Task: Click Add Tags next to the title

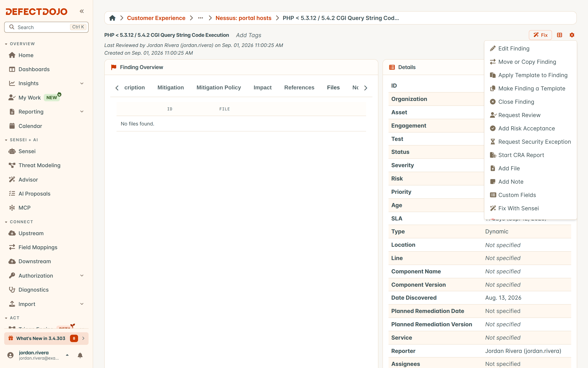Action: pyautogui.click(x=248, y=35)
